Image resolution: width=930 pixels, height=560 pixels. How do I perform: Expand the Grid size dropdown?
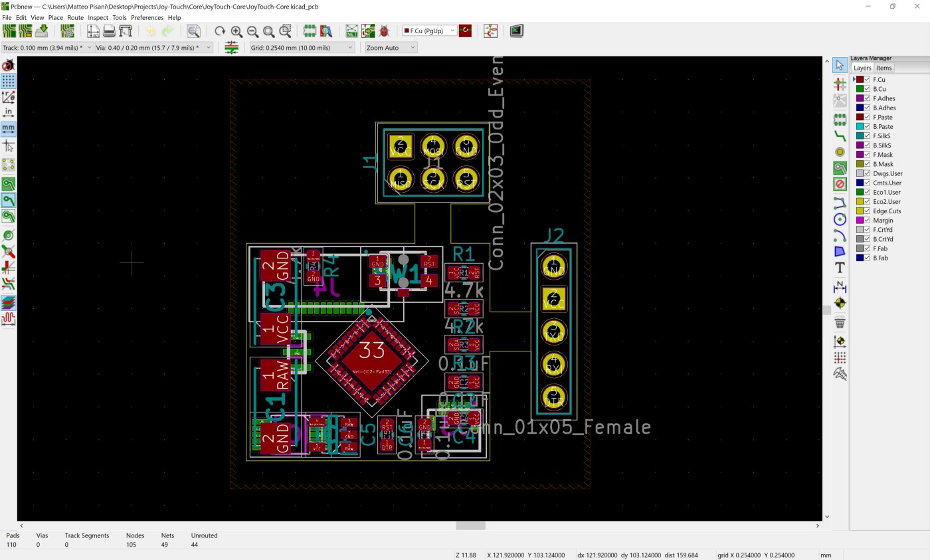point(302,48)
